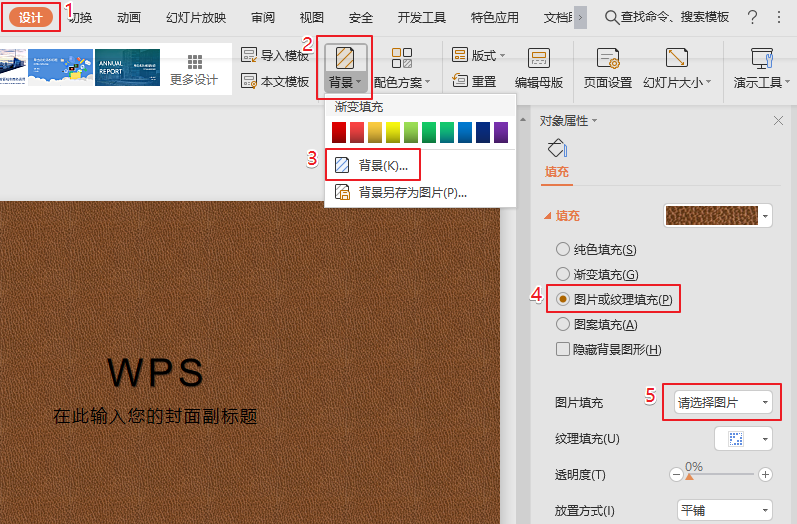
Task: Open 演示工具 presentation tools
Action: [762, 68]
